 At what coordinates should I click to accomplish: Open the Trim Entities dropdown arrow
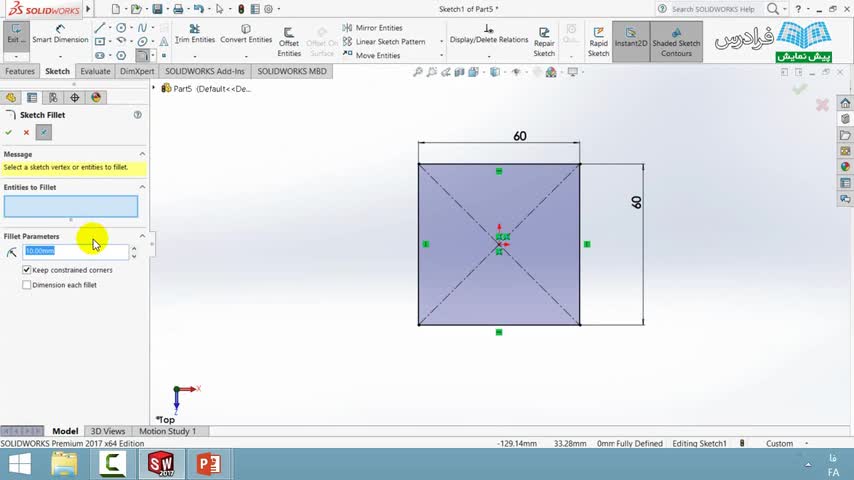point(195,56)
